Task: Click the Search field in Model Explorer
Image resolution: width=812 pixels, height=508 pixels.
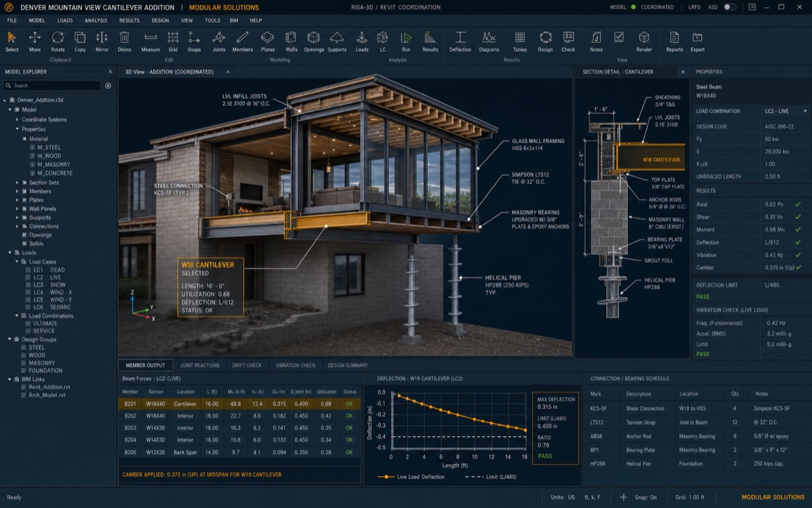Action: pos(51,86)
